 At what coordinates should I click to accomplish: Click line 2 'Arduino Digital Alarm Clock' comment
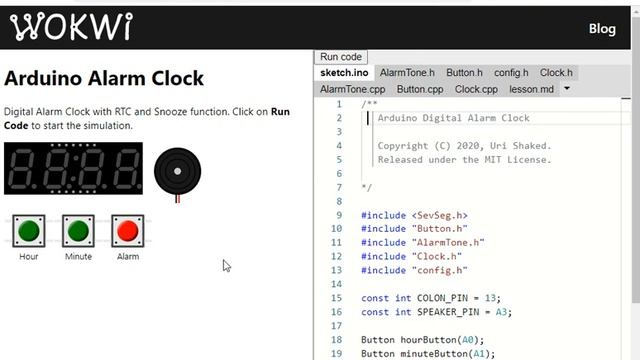click(453, 118)
